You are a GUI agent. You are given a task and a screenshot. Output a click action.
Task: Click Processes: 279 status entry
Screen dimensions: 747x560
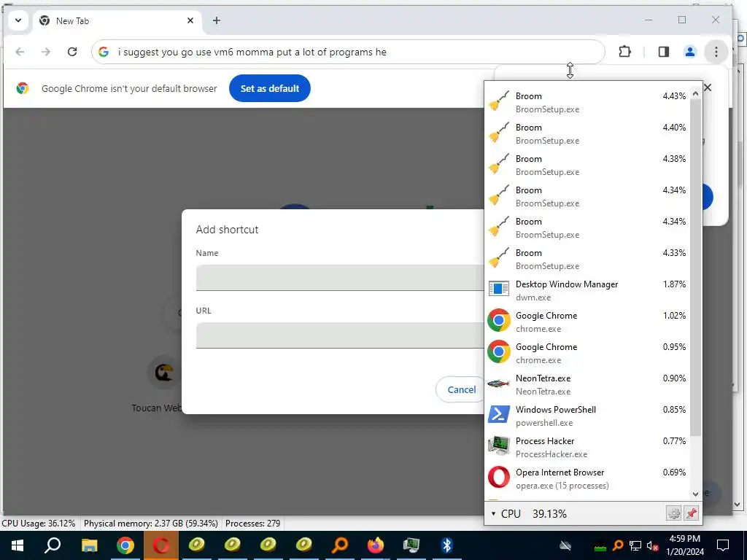252,524
